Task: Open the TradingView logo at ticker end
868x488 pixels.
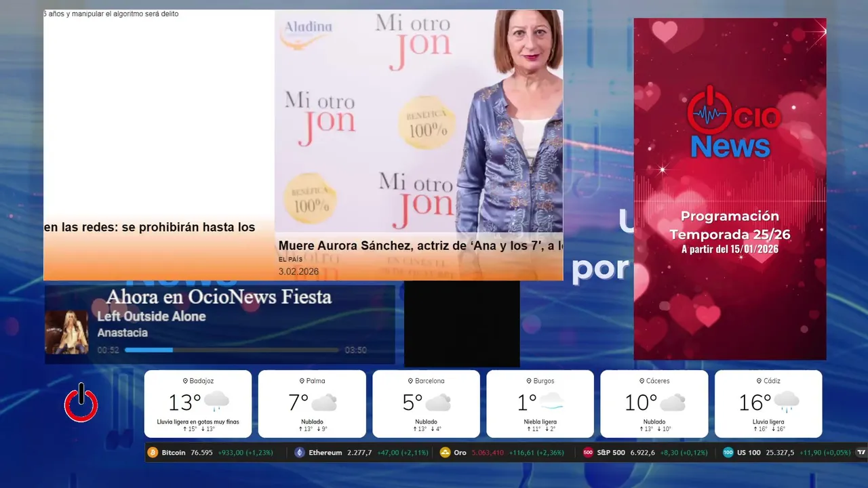Action: click(x=861, y=452)
